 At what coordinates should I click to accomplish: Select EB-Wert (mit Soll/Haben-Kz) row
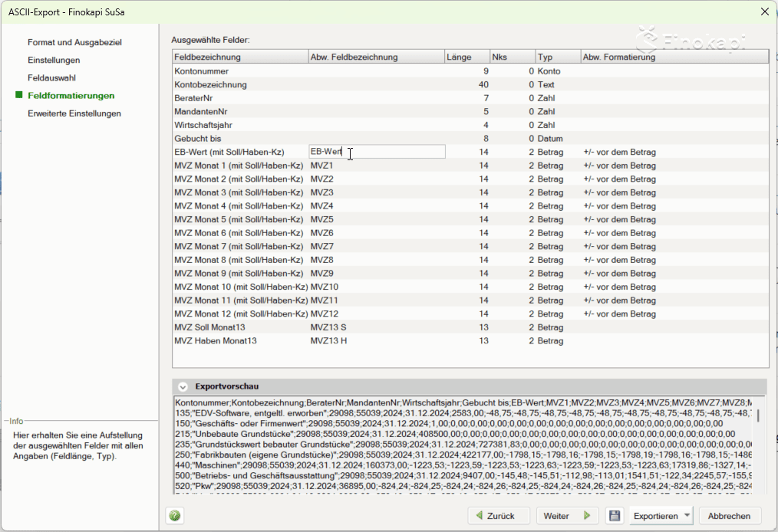pos(470,153)
